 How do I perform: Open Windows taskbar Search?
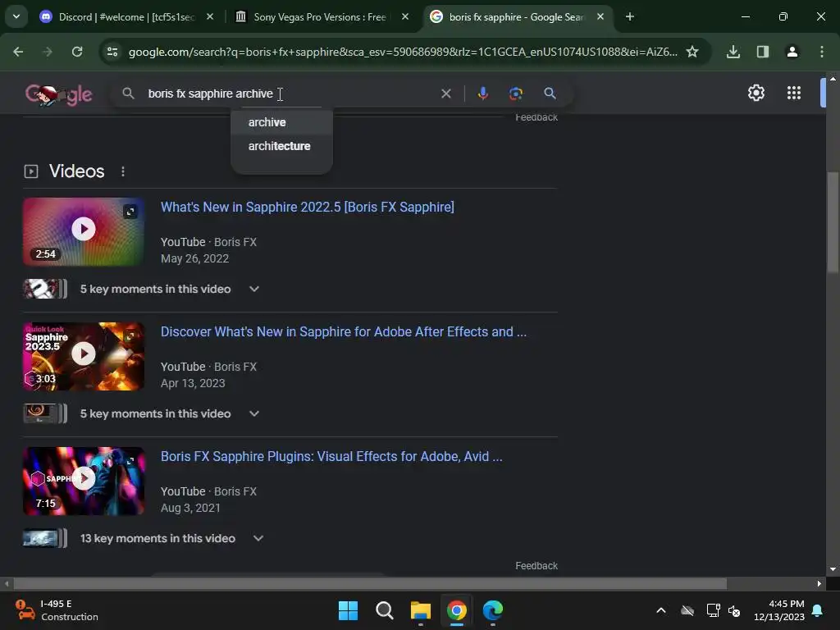[x=384, y=610]
